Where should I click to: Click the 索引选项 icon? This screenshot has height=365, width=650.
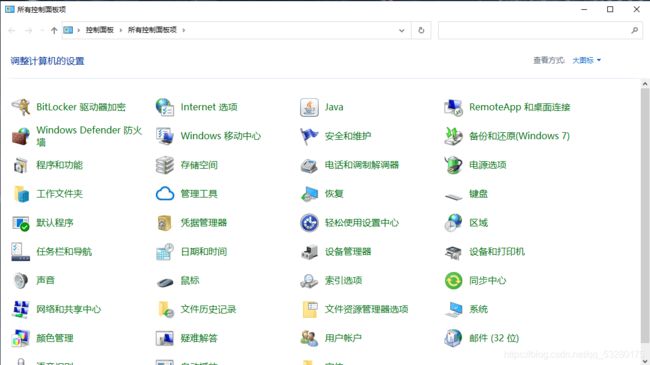point(309,280)
